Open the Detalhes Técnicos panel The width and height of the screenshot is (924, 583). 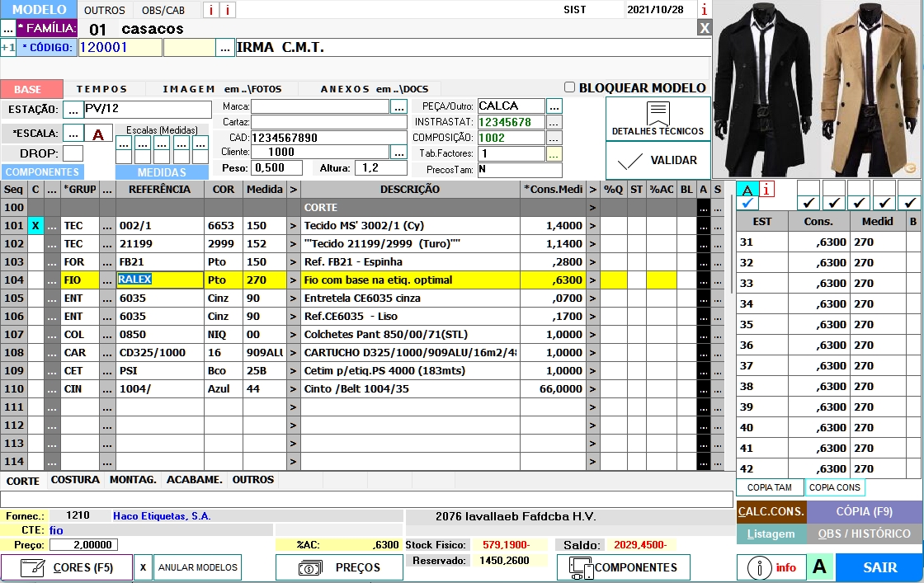[x=658, y=119]
